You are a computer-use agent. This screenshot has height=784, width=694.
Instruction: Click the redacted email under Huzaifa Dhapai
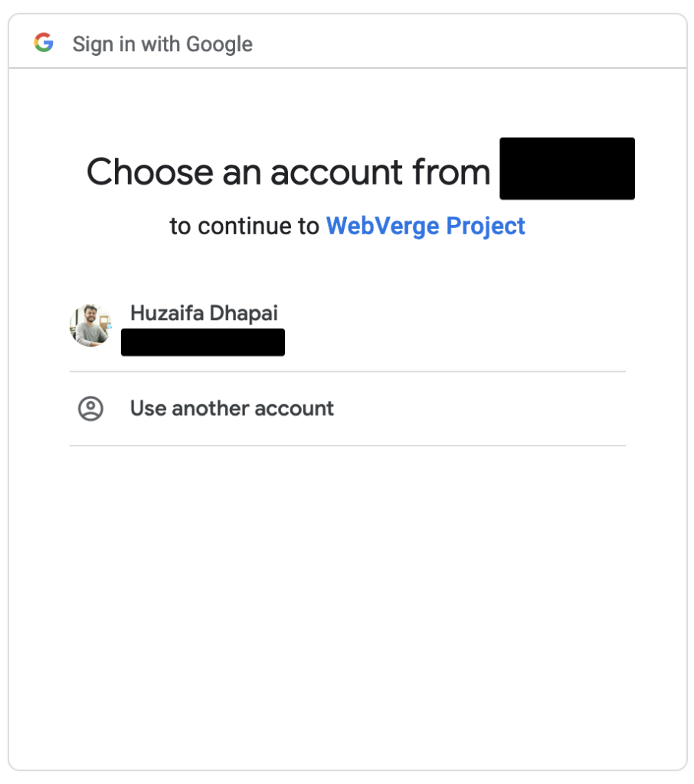point(202,341)
